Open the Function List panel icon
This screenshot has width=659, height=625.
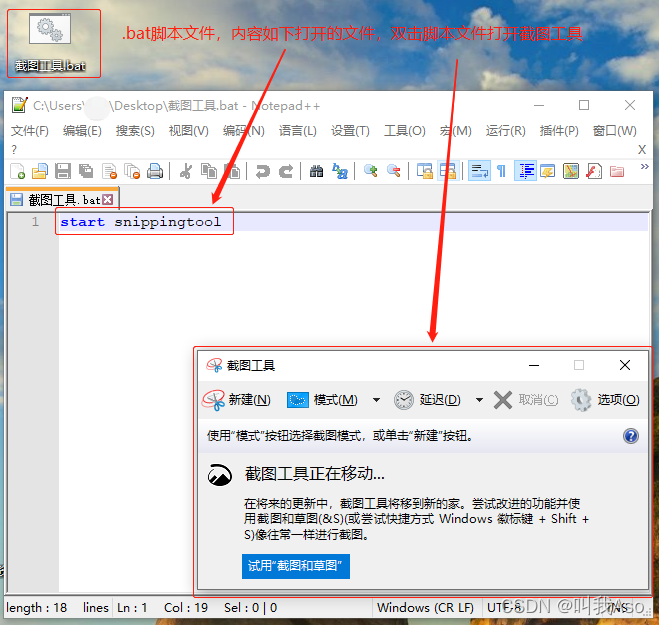coord(594,171)
